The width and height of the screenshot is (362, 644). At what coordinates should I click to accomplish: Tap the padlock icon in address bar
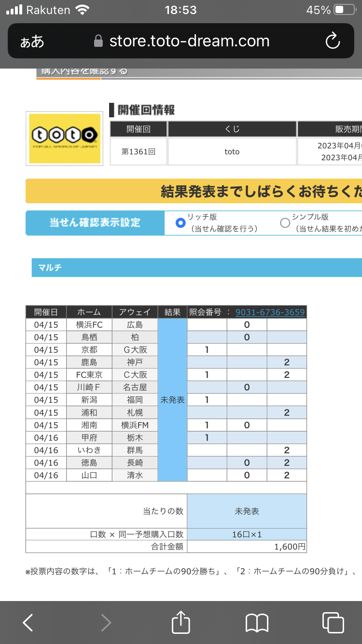point(98,41)
